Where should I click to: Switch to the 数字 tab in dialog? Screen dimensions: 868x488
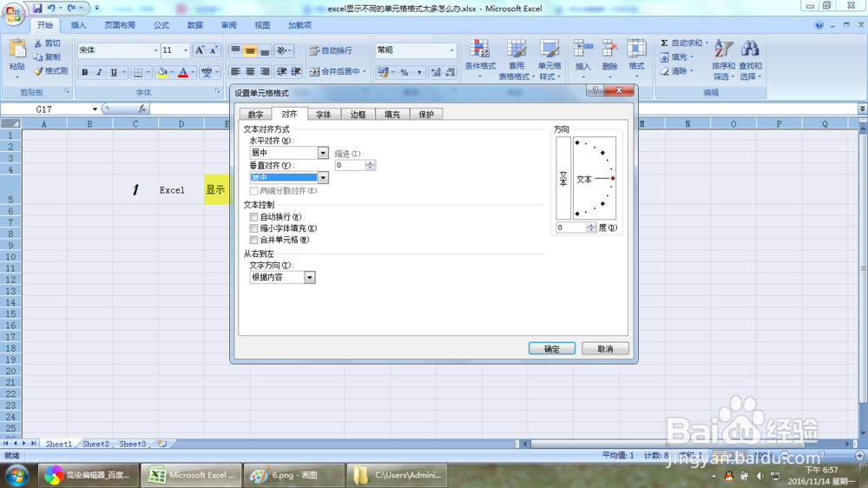(255, 115)
